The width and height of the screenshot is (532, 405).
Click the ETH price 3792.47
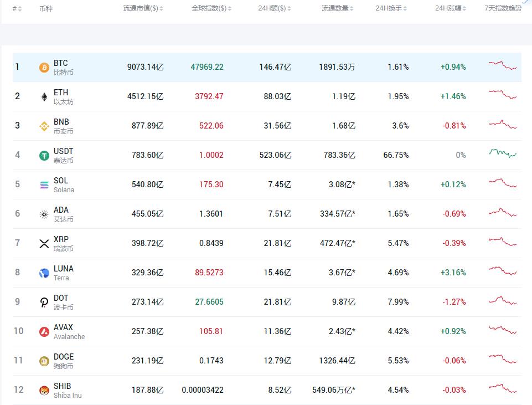point(209,96)
